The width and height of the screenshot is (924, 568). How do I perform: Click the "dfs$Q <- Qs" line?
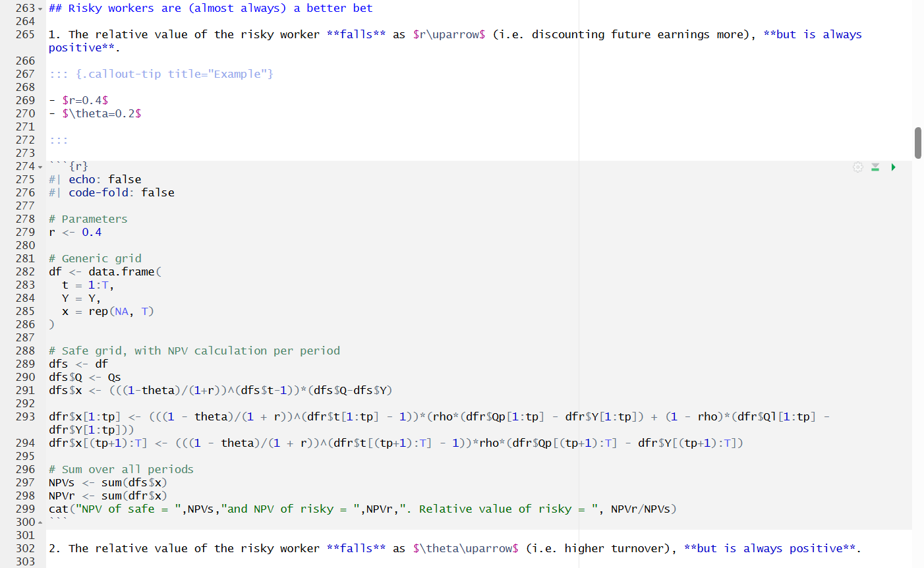tap(85, 377)
